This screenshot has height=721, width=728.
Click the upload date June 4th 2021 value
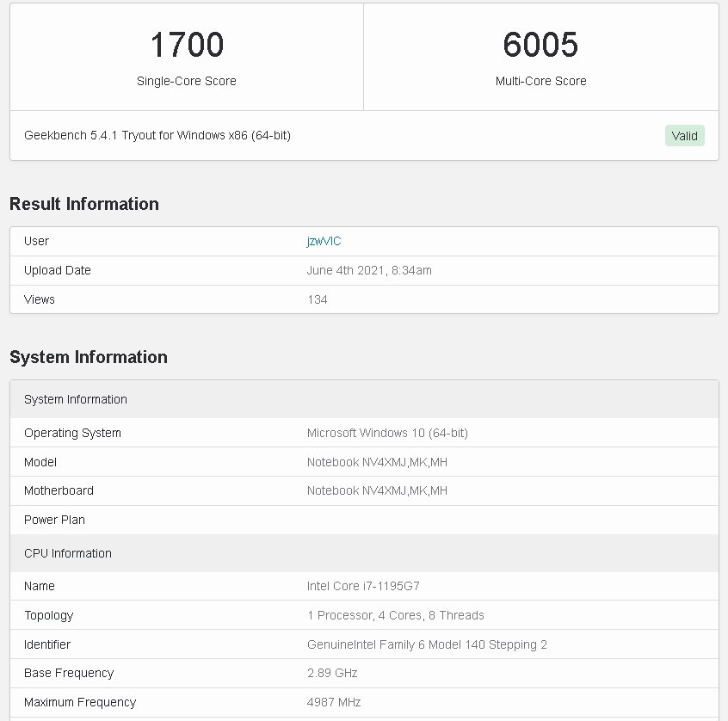click(x=369, y=270)
